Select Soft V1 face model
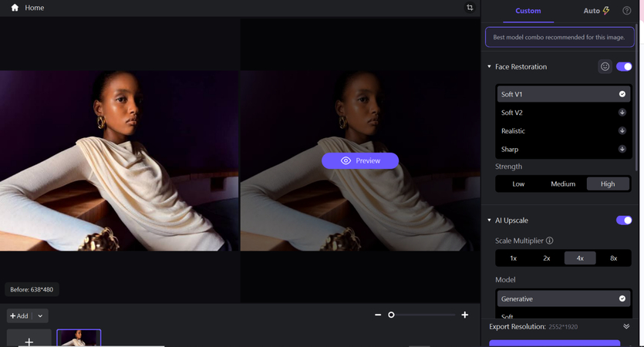Image resolution: width=644 pixels, height=347 pixels. tap(564, 94)
